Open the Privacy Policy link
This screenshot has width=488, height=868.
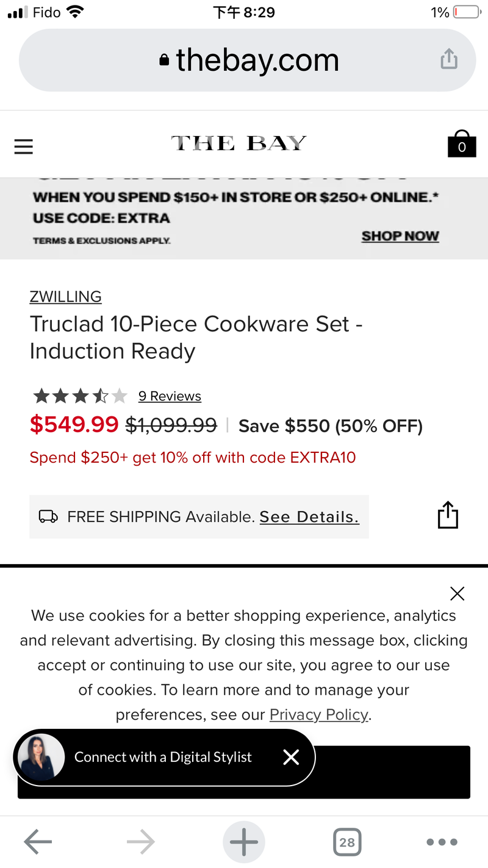click(319, 715)
